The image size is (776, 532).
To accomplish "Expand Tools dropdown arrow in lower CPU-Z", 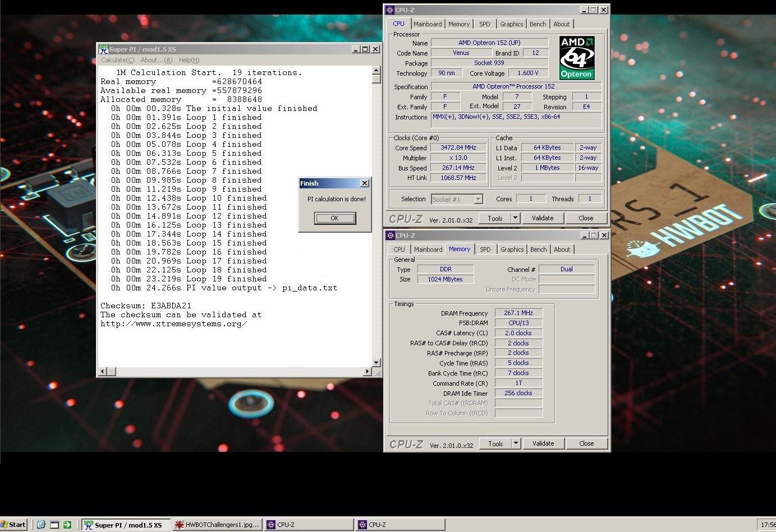I will [x=516, y=443].
